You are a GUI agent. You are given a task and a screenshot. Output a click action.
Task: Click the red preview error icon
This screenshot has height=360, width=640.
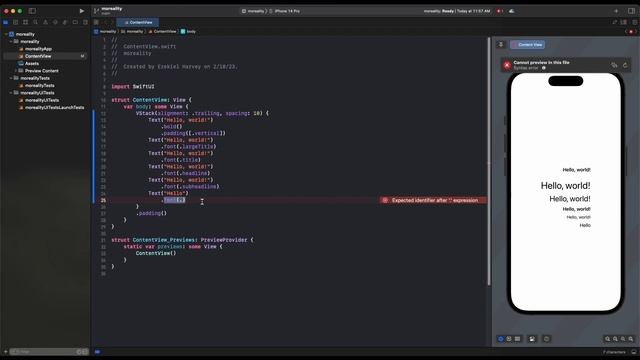tap(507, 65)
